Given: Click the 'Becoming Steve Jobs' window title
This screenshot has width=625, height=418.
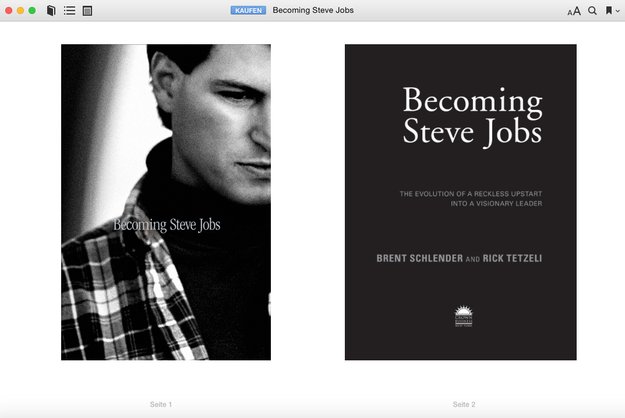Looking at the screenshot, I should 313,10.
